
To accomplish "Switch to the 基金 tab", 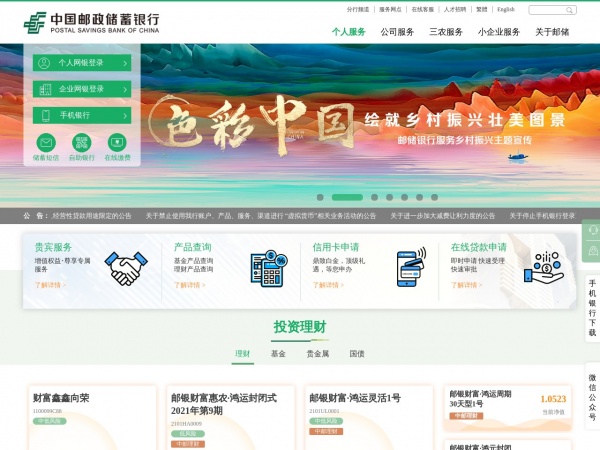I will 278,354.
